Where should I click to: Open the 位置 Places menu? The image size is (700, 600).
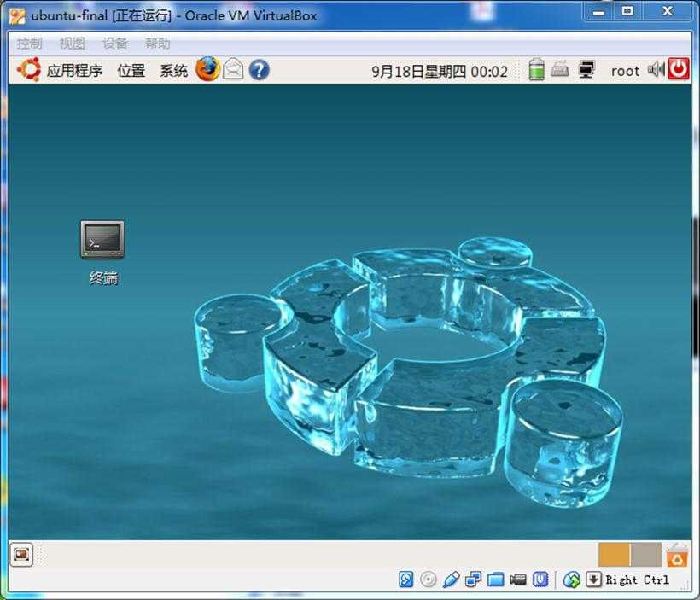tap(131, 71)
